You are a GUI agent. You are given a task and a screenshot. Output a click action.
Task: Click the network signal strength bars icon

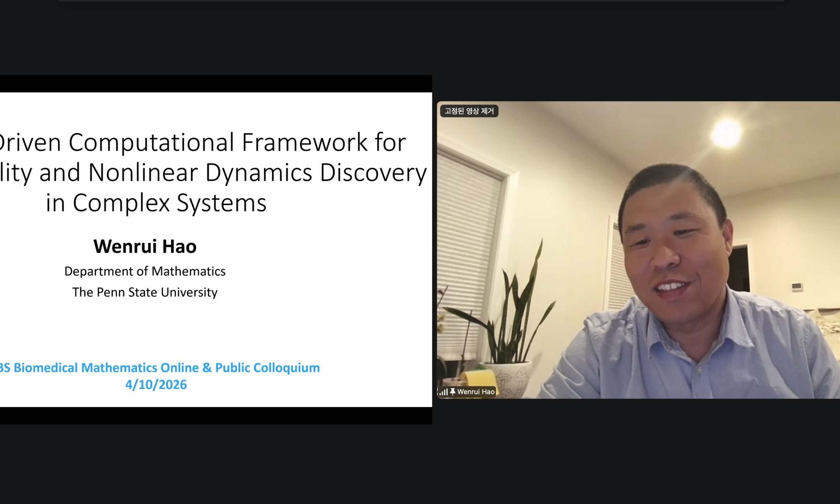(x=444, y=392)
